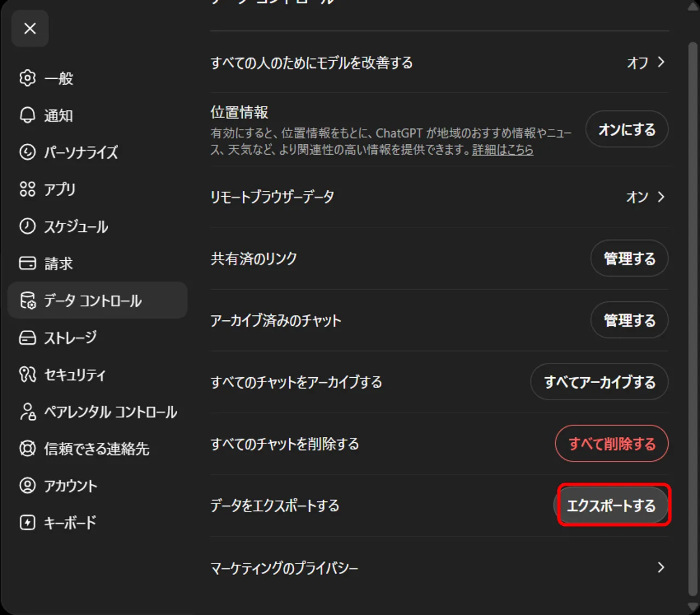Image resolution: width=700 pixels, height=615 pixels.
Task: Click the drive icon for ストレージ
Action: 27,337
